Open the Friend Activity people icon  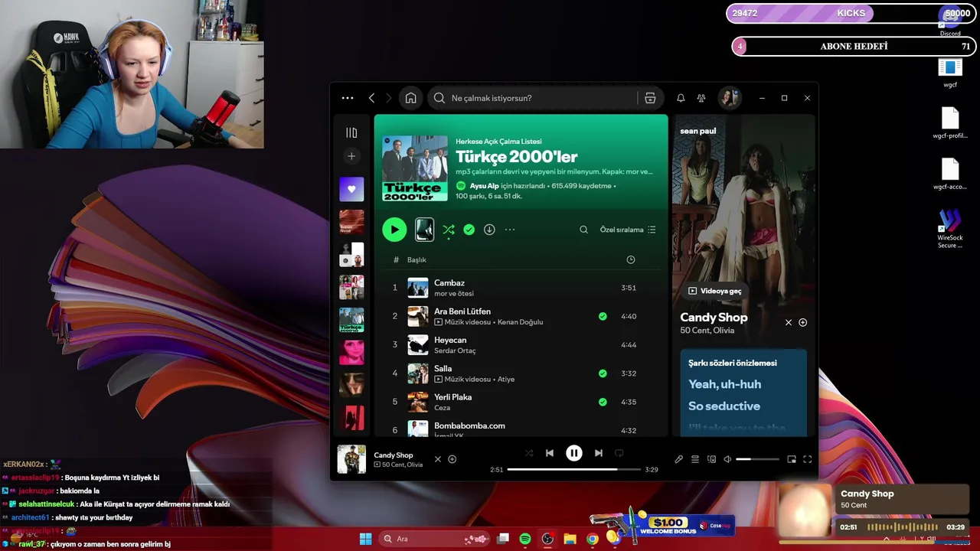(x=701, y=98)
